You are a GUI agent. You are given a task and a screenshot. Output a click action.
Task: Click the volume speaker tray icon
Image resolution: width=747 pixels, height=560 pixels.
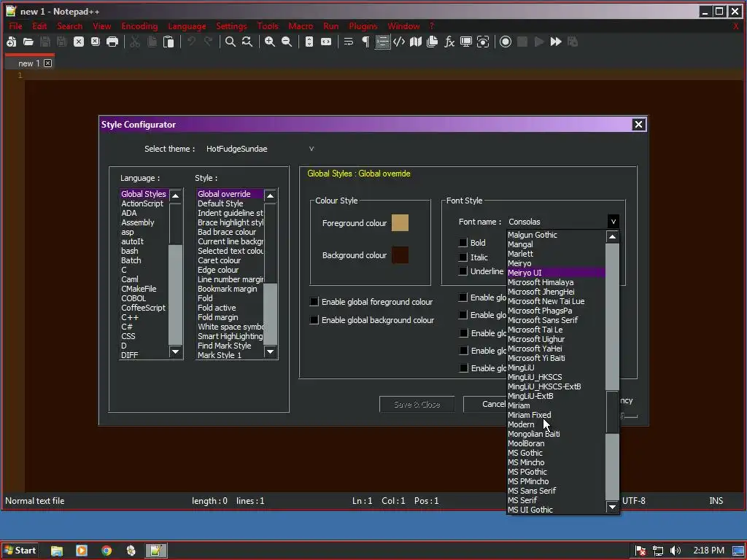click(x=675, y=551)
